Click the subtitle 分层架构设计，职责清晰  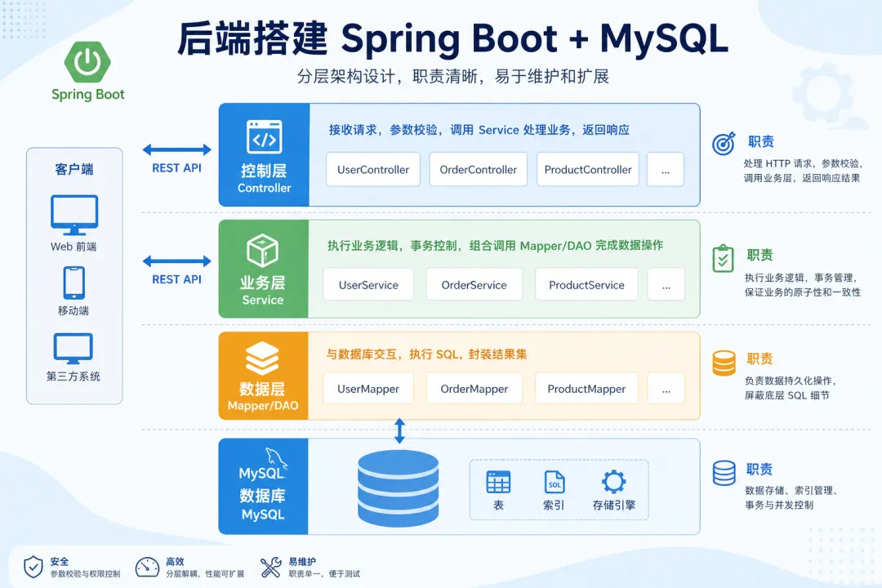[388, 77]
